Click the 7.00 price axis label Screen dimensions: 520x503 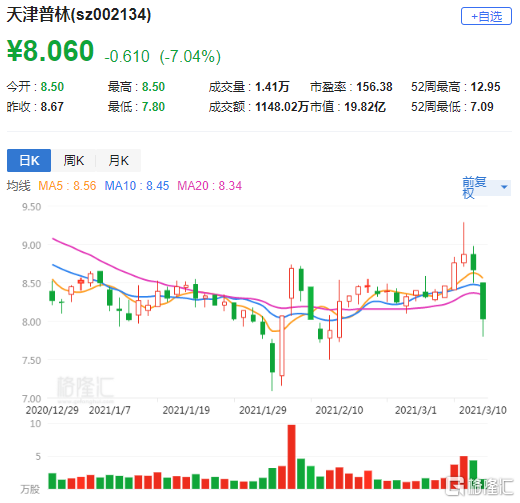pos(31,399)
